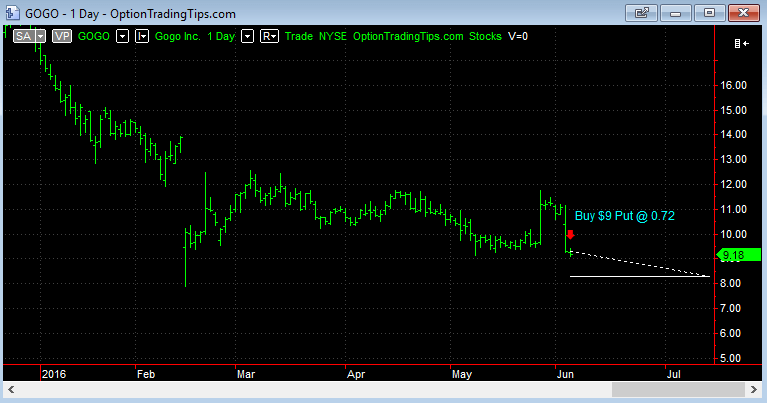Click the SA button in the chart toolbar
Viewport: 767px width, 403px height.
click(x=23, y=36)
